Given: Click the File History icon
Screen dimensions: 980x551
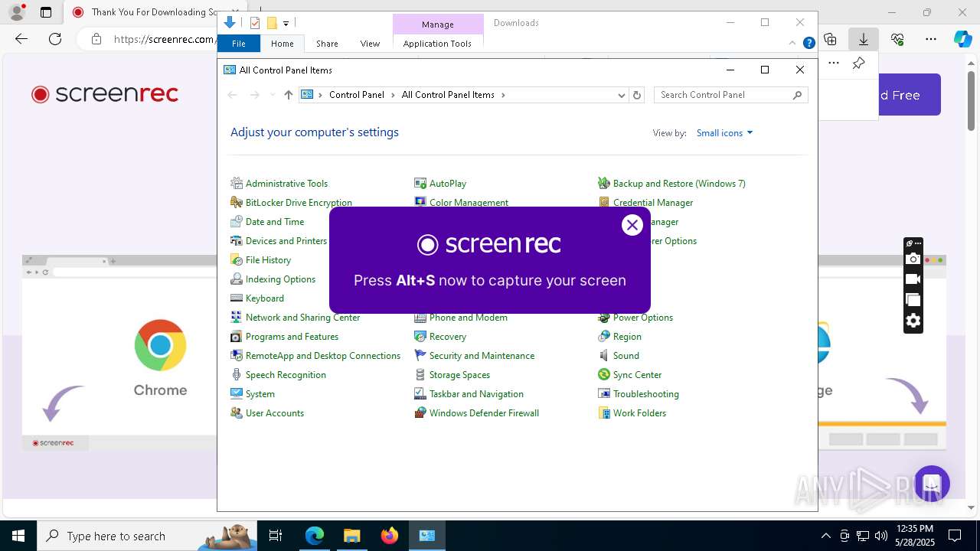Looking at the screenshot, I should 237,260.
